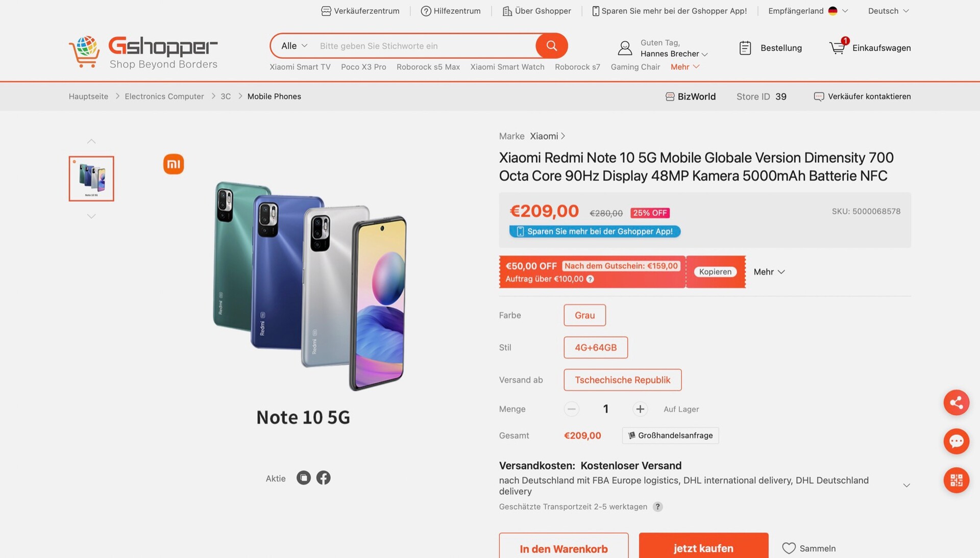
Task: Select the Redmi Note 10 product thumbnail
Action: (x=91, y=179)
